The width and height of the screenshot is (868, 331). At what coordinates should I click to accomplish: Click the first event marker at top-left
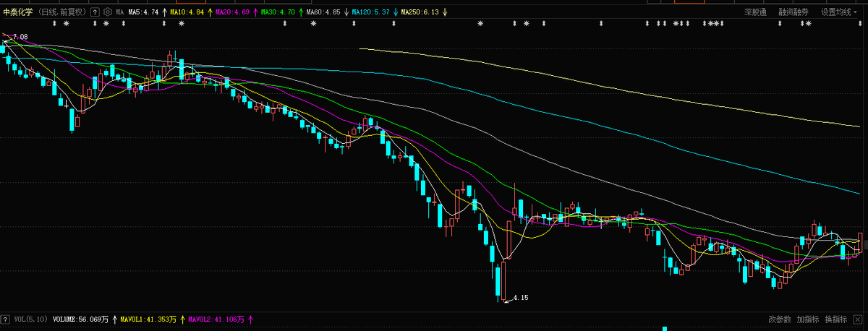coord(56,24)
